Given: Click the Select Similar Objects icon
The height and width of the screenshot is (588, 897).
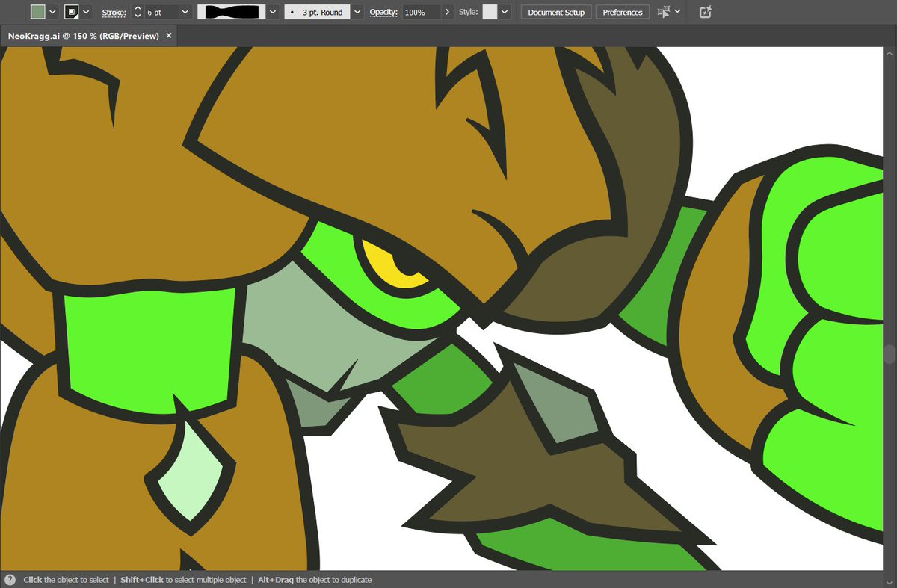Looking at the screenshot, I should coord(663,12).
